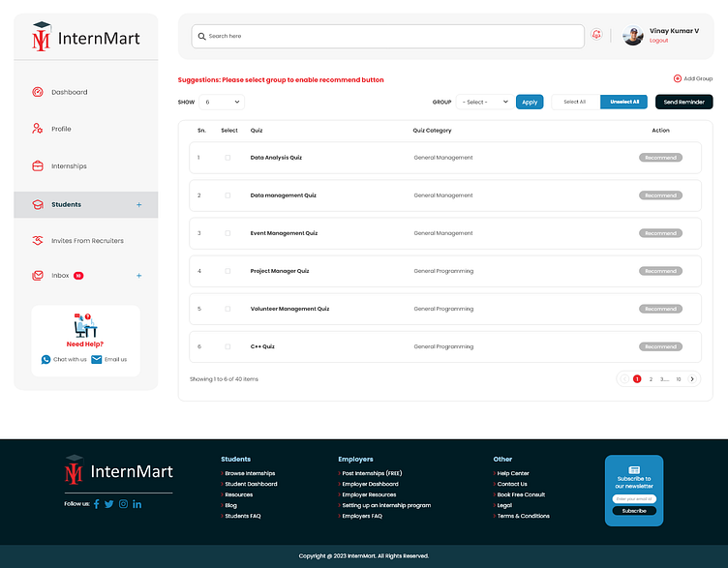The image size is (728, 568).
Task: Click the search input field
Action: tap(387, 36)
